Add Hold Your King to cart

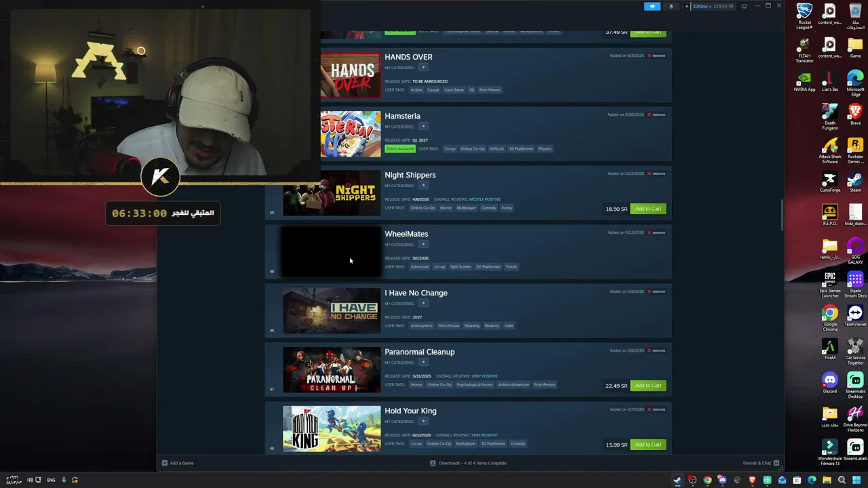point(648,445)
